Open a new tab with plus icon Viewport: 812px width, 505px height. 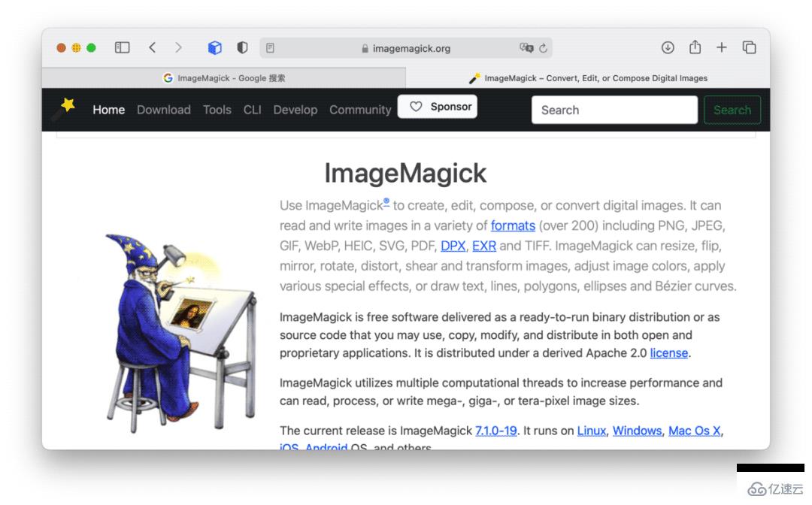tap(721, 47)
